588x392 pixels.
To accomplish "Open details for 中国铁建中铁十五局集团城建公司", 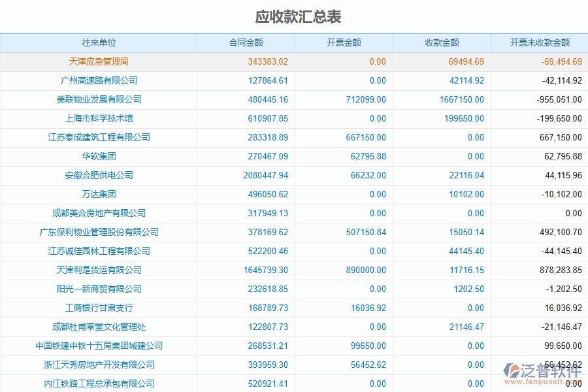I will click(99, 346).
